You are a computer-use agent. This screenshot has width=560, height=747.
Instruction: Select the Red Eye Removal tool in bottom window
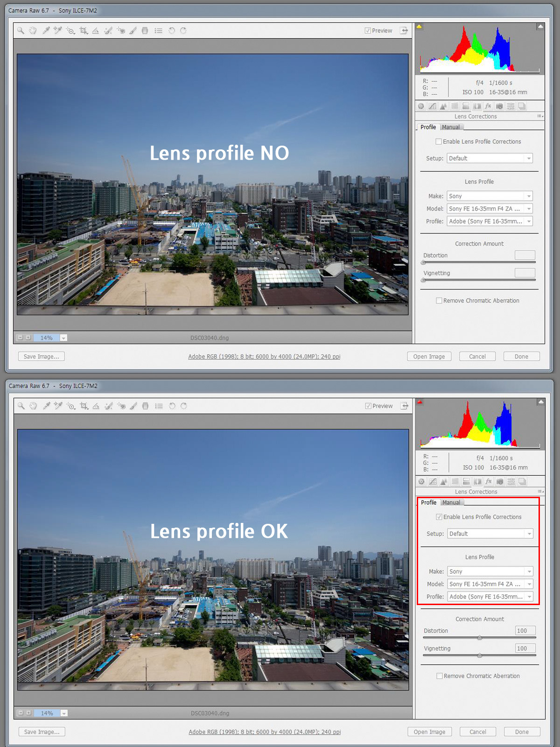[121, 406]
